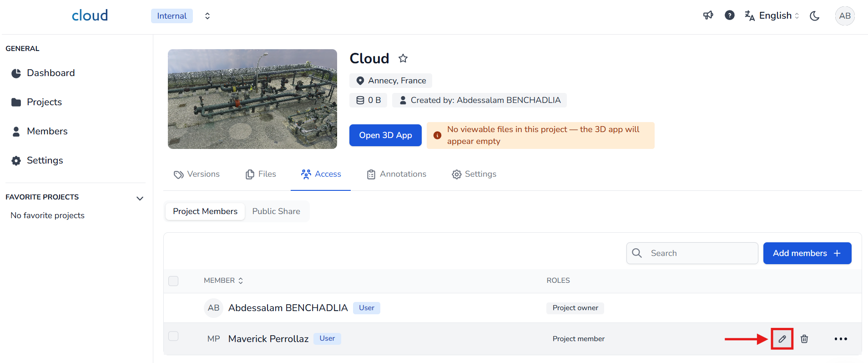Click the announcements megaphone icon

(x=708, y=15)
